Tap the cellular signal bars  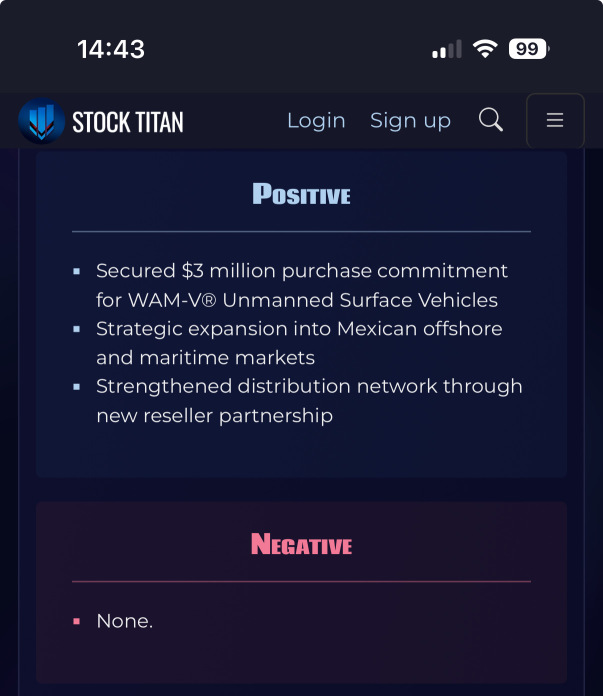point(447,49)
